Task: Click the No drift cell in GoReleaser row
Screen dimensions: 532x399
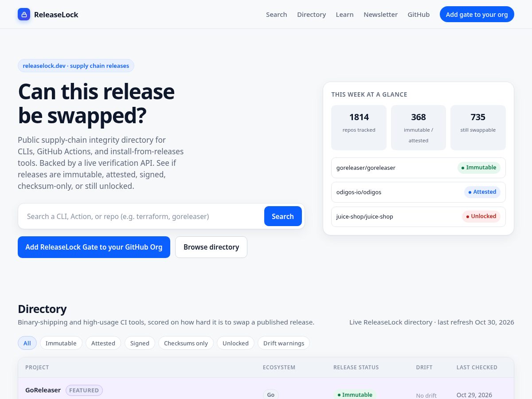Action: [x=426, y=395]
